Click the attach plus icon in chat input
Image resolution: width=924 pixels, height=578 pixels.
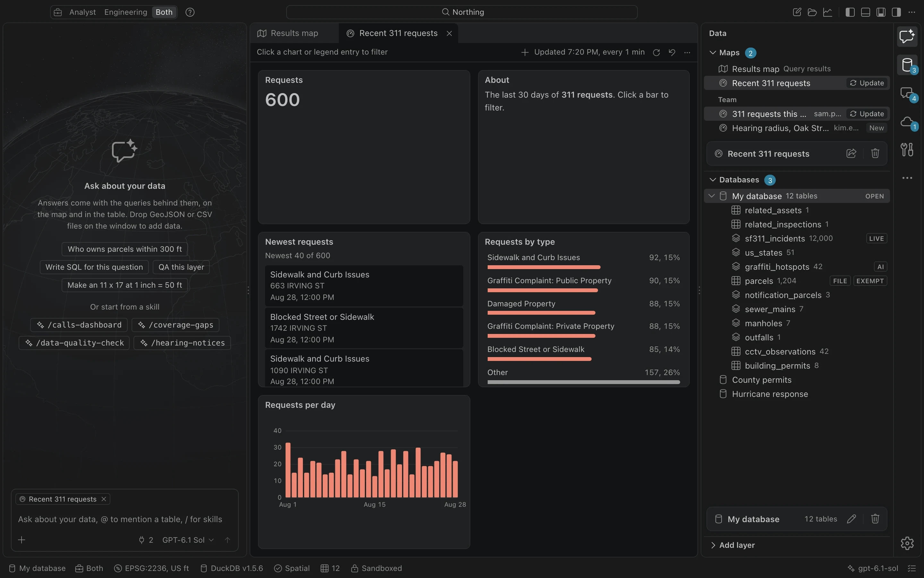coord(22,540)
